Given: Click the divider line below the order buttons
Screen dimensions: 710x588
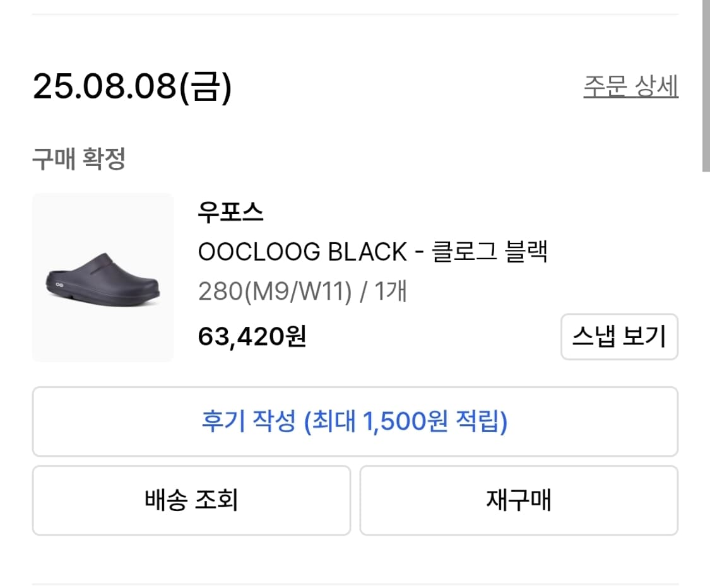Looking at the screenshot, I should tap(355, 584).
